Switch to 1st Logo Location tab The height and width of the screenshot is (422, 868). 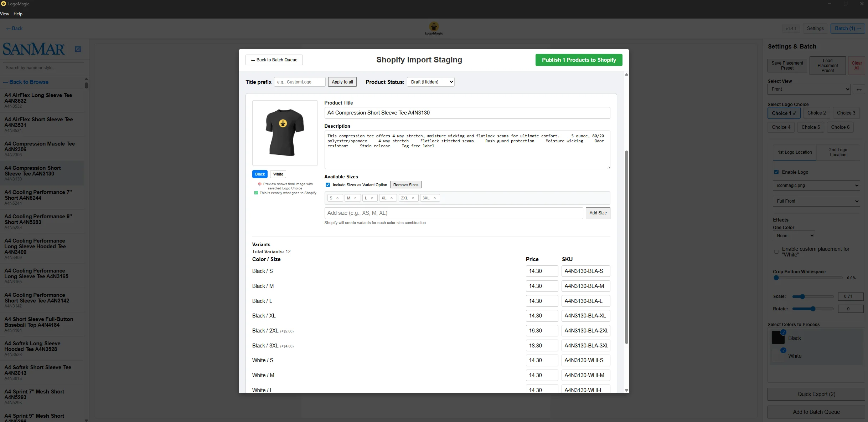pos(795,152)
